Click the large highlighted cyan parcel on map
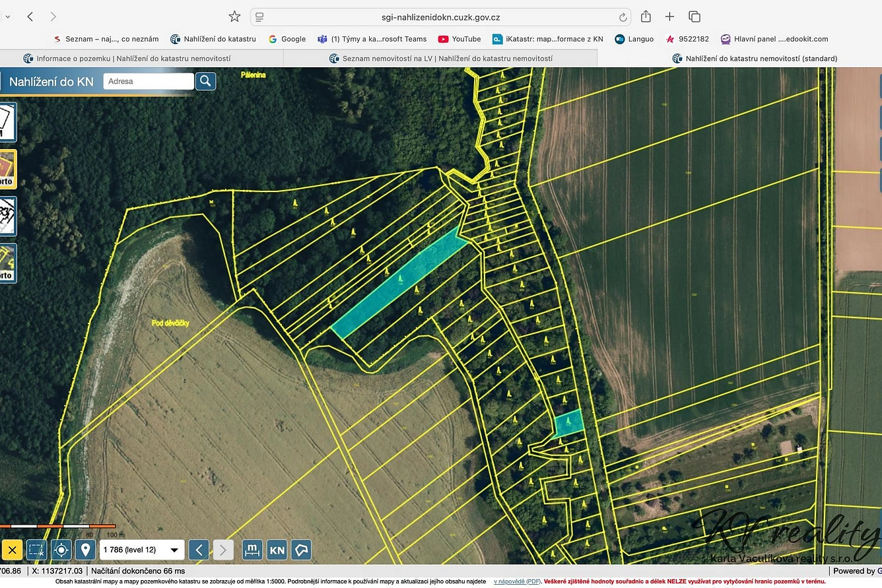The width and height of the screenshot is (882, 588). pyautogui.click(x=401, y=282)
